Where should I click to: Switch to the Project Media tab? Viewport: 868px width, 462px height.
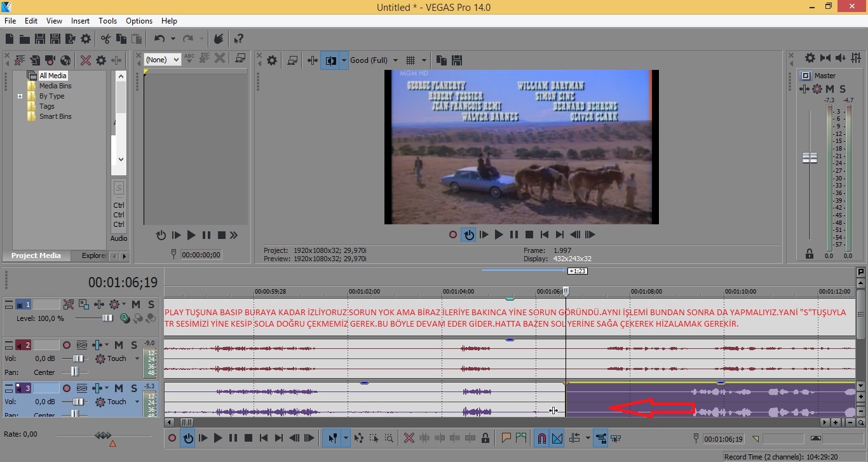(x=36, y=255)
